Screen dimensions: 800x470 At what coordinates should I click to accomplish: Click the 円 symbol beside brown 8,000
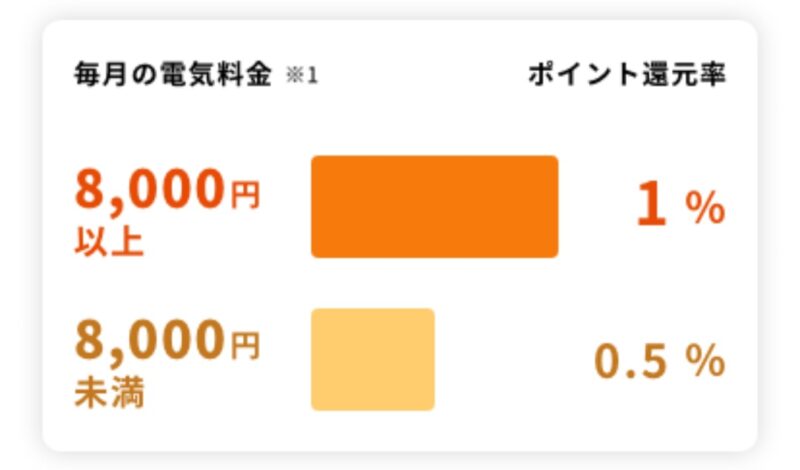(246, 345)
